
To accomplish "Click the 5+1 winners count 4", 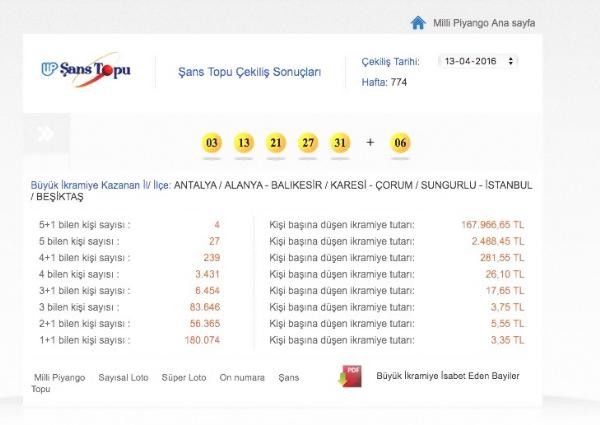I will coord(217,225).
